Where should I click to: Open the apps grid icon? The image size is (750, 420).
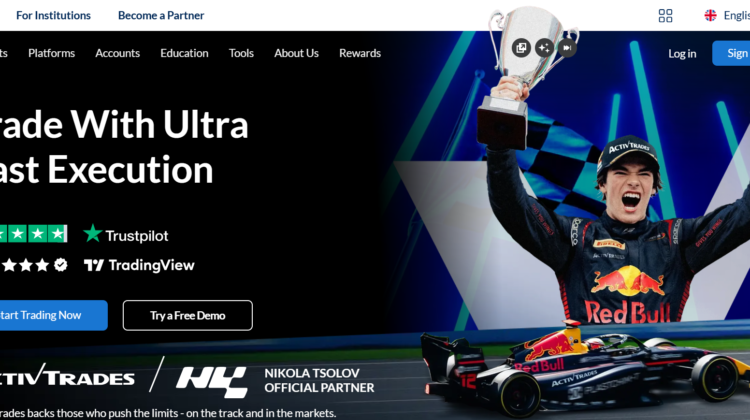[x=665, y=16]
